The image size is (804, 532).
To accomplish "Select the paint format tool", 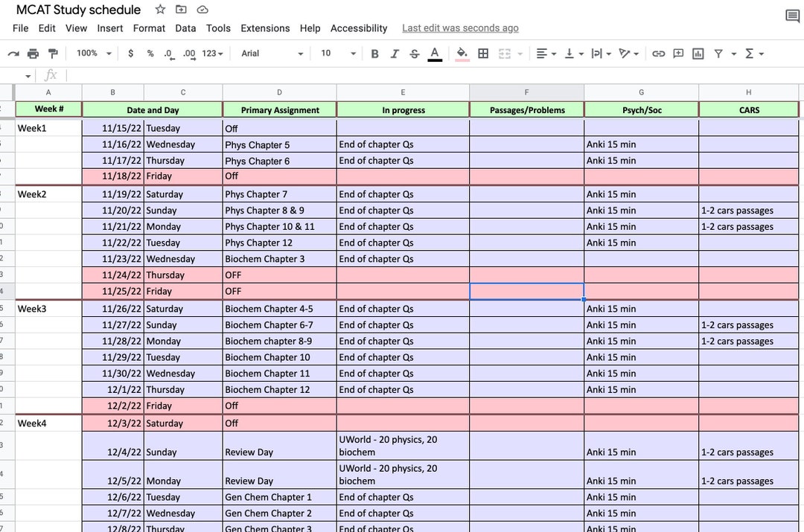I will click(52, 53).
